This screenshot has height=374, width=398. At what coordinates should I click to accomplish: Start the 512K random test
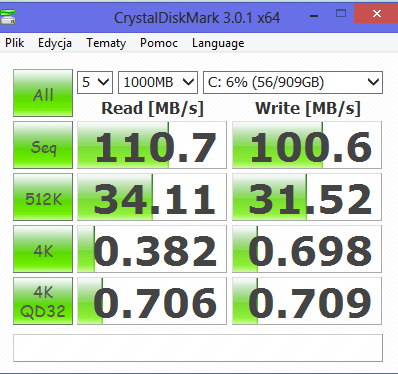(43, 197)
